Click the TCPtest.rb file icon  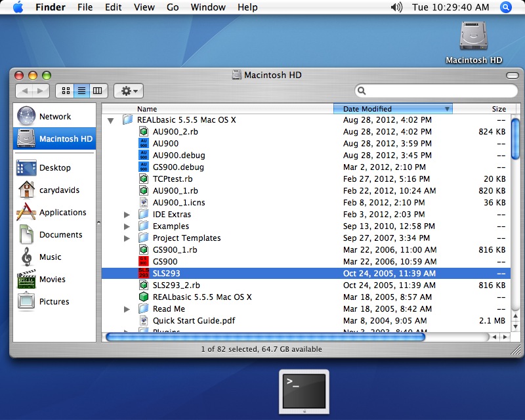[x=144, y=179]
